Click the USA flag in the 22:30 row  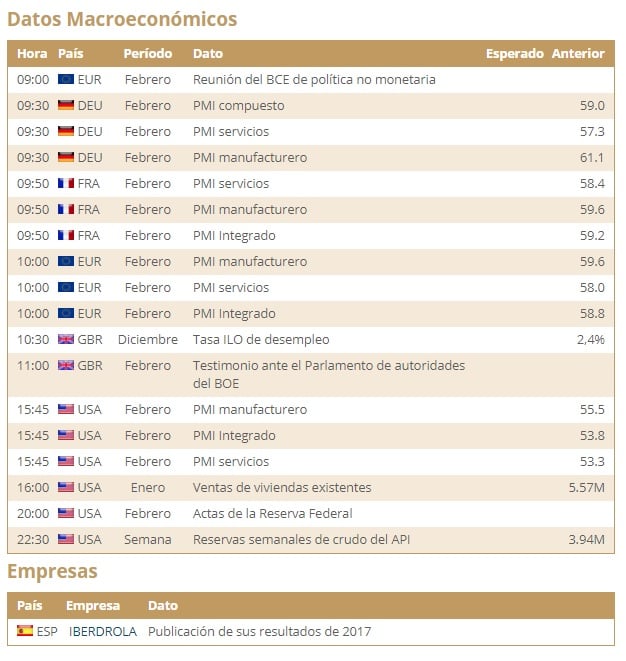click(66, 539)
